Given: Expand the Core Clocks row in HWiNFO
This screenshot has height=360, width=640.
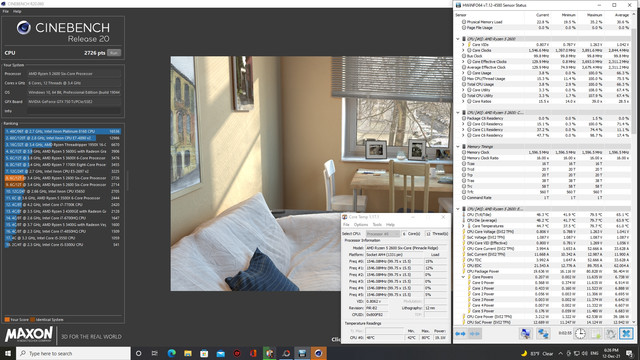Looking at the screenshot, I should pyautogui.click(x=463, y=50).
